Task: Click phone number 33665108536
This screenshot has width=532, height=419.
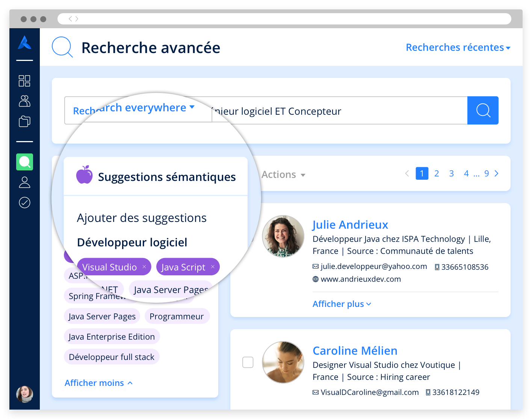Action: click(x=465, y=267)
